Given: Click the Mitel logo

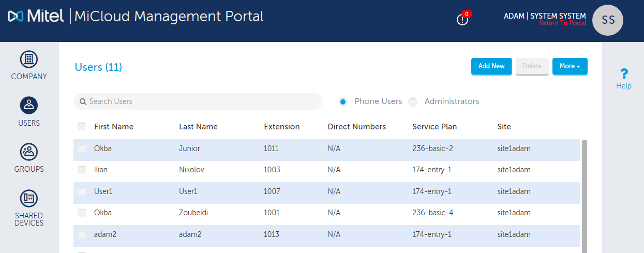Looking at the screenshot, I should (36, 16).
